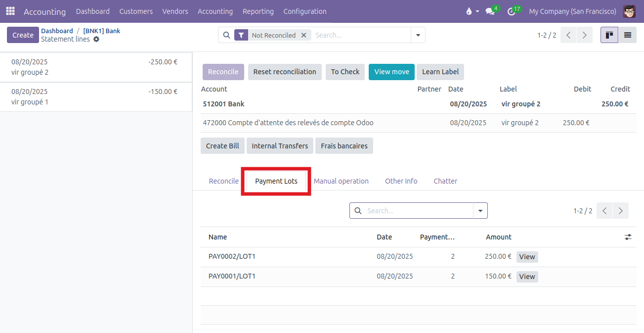This screenshot has width=644, height=333.
Task: Click the To Check button
Action: (x=345, y=72)
